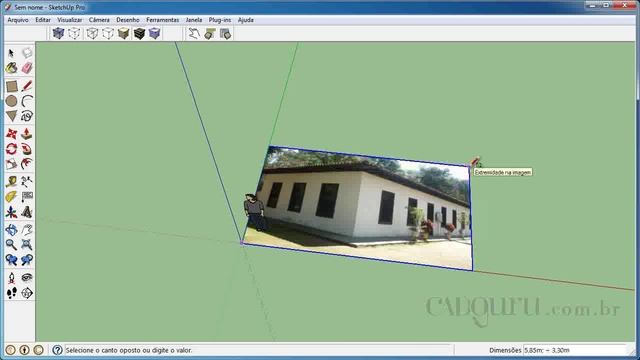Go to Next camera view
640x360 pixels.
tap(27, 260)
